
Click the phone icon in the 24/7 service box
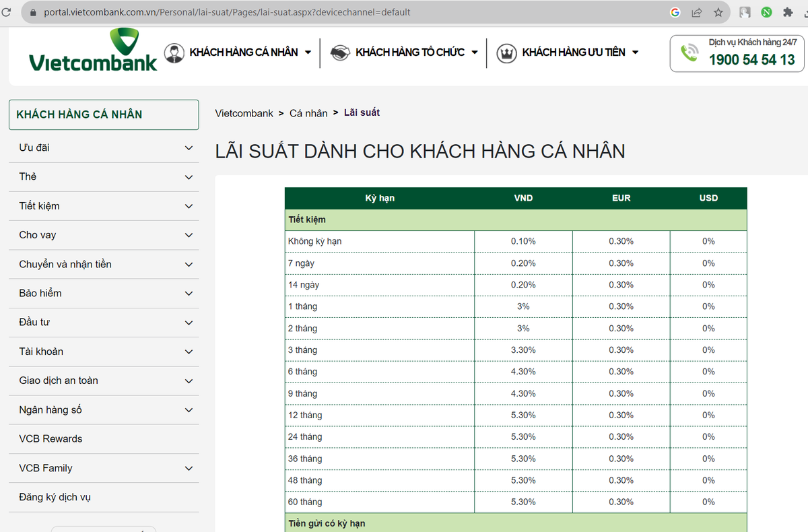pyautogui.click(x=689, y=51)
